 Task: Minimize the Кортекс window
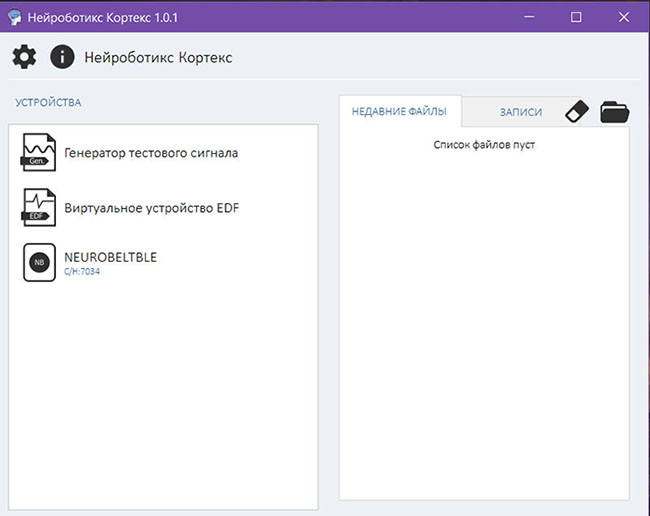tap(530, 16)
